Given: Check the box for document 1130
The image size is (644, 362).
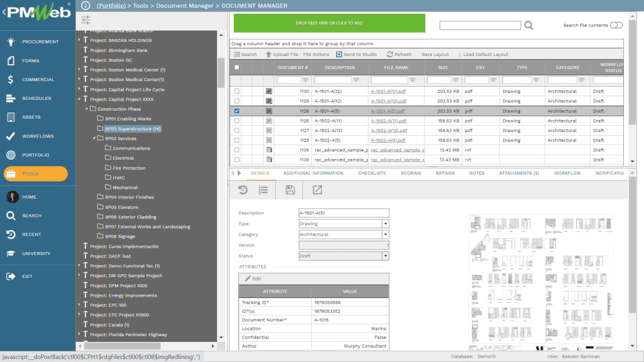Looking at the screenshot, I should [236, 91].
